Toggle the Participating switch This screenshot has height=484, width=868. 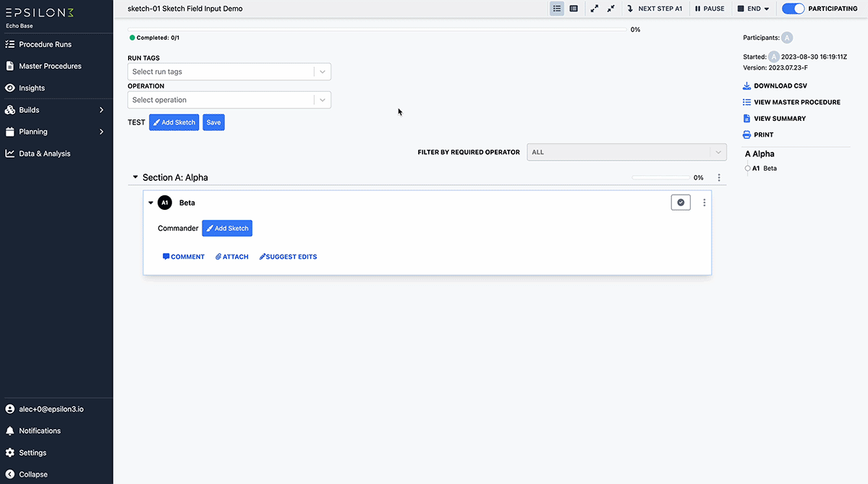coord(793,9)
